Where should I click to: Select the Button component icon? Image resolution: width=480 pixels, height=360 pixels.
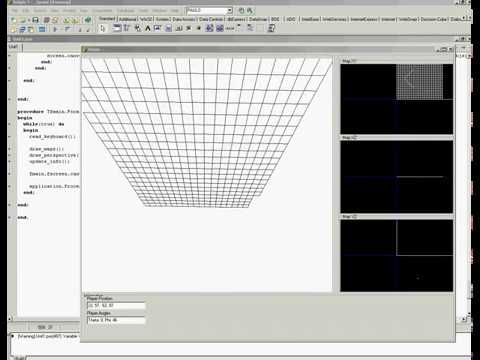(x=179, y=28)
